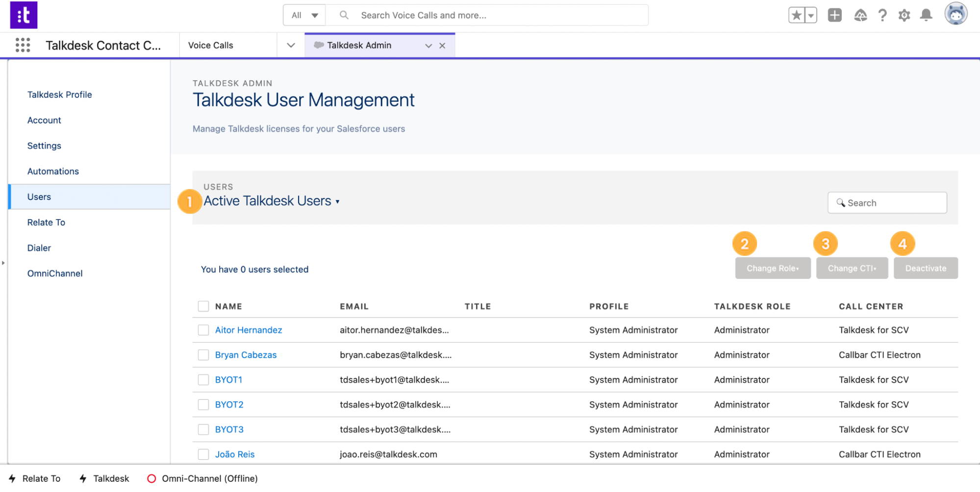The height and width of the screenshot is (492, 980).
Task: Open the Talkdesk Admin tab actions chevron
Action: click(428, 46)
